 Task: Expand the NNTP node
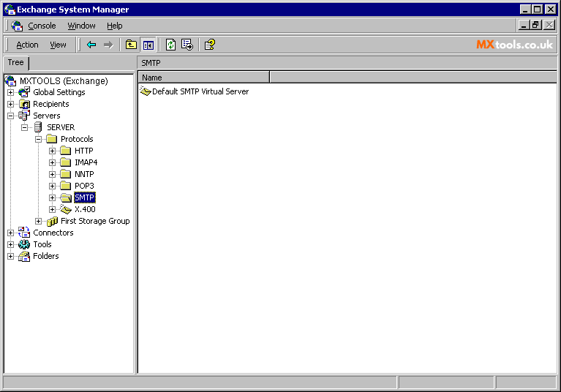(x=52, y=175)
